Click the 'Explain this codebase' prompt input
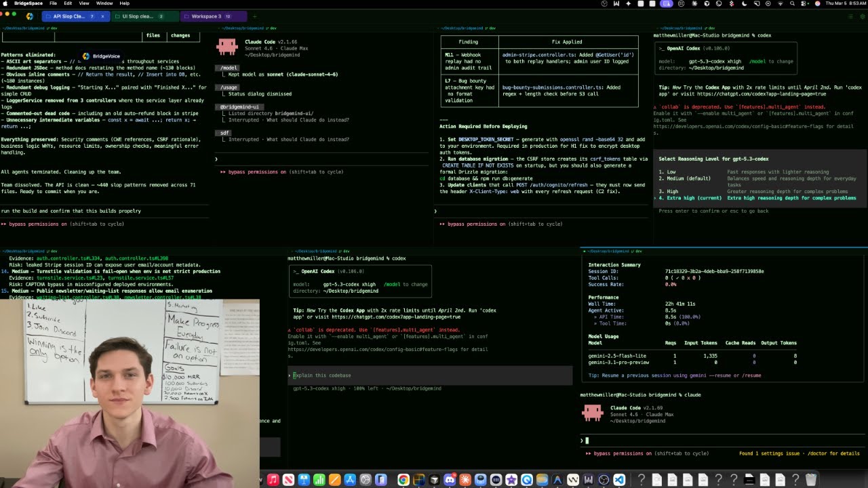 (430, 375)
